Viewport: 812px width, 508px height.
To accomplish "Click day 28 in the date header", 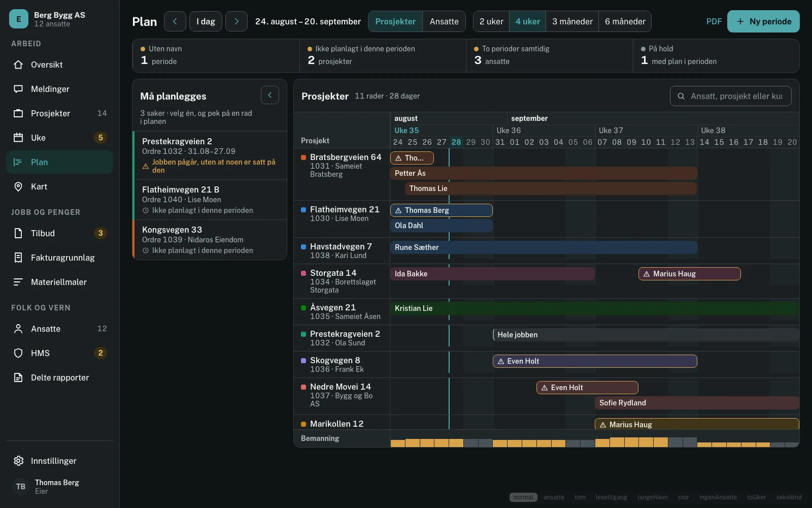I will 456,142.
